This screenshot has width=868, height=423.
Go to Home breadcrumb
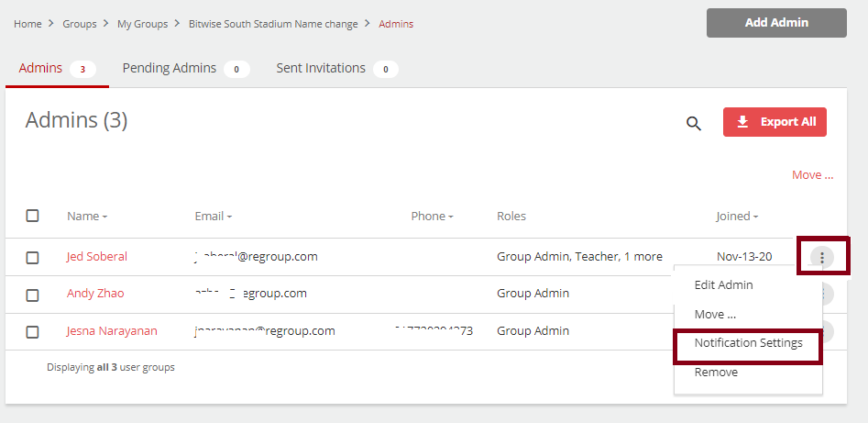click(27, 25)
